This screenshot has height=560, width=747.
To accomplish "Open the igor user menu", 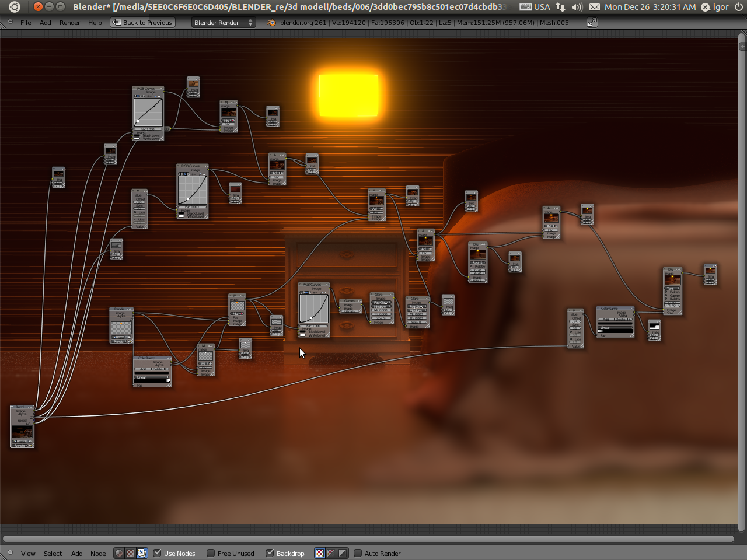I will (715, 7).
